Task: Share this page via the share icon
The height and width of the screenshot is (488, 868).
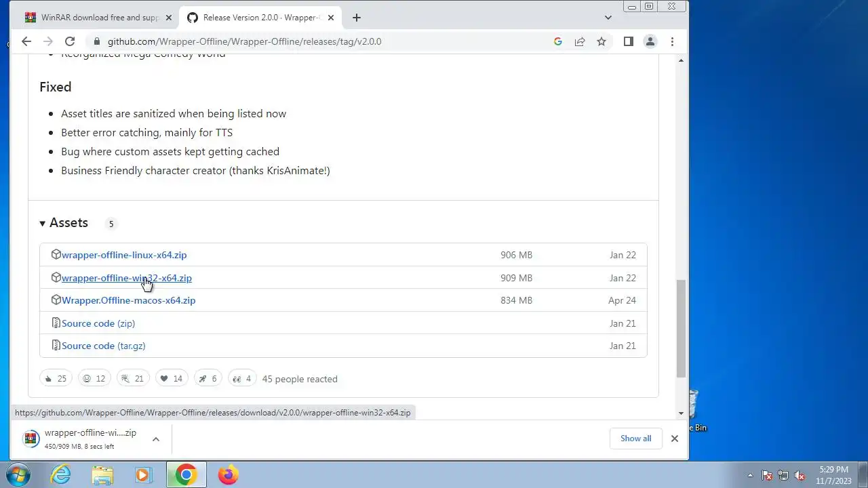Action: 580,41
